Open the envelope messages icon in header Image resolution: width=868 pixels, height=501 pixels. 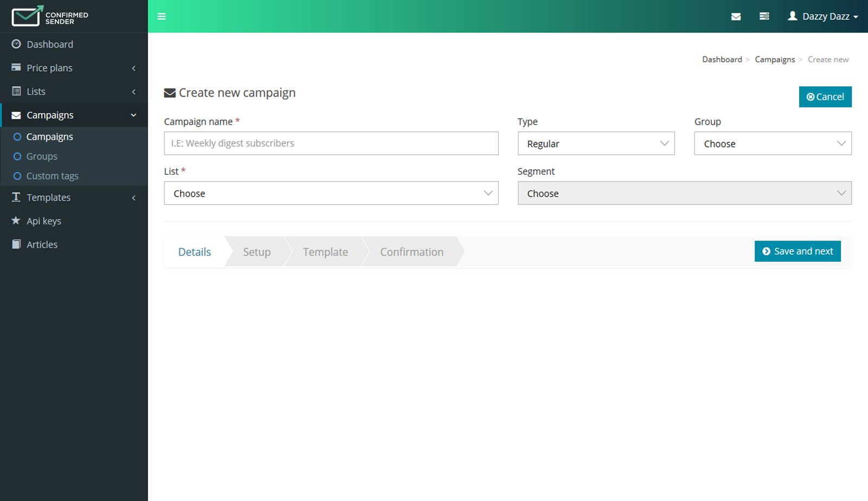736,16
